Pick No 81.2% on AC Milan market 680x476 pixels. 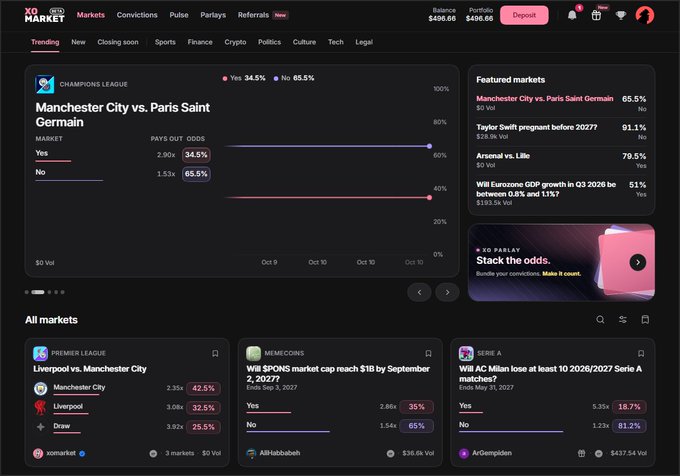tap(629, 426)
